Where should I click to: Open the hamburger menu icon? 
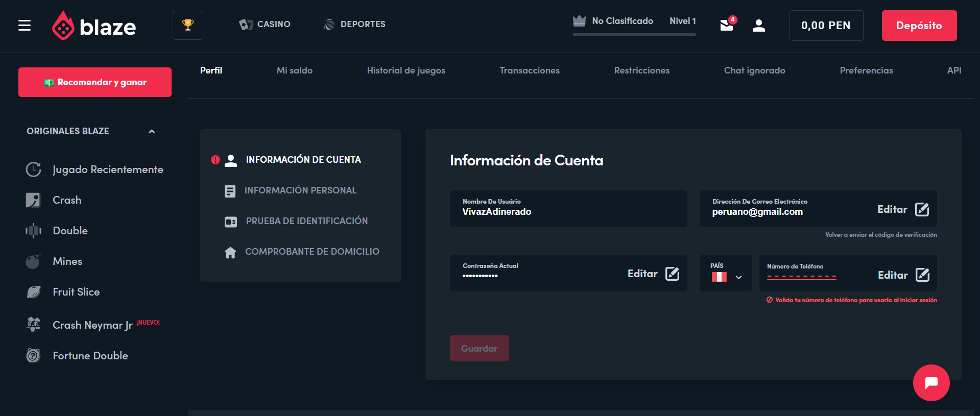click(x=25, y=26)
